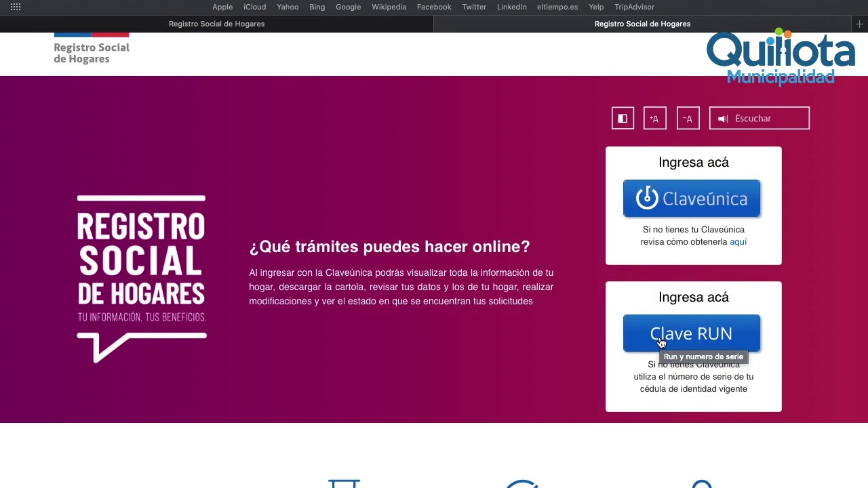868x488 pixels.
Task: Decrease font size with -A button
Action: point(688,119)
